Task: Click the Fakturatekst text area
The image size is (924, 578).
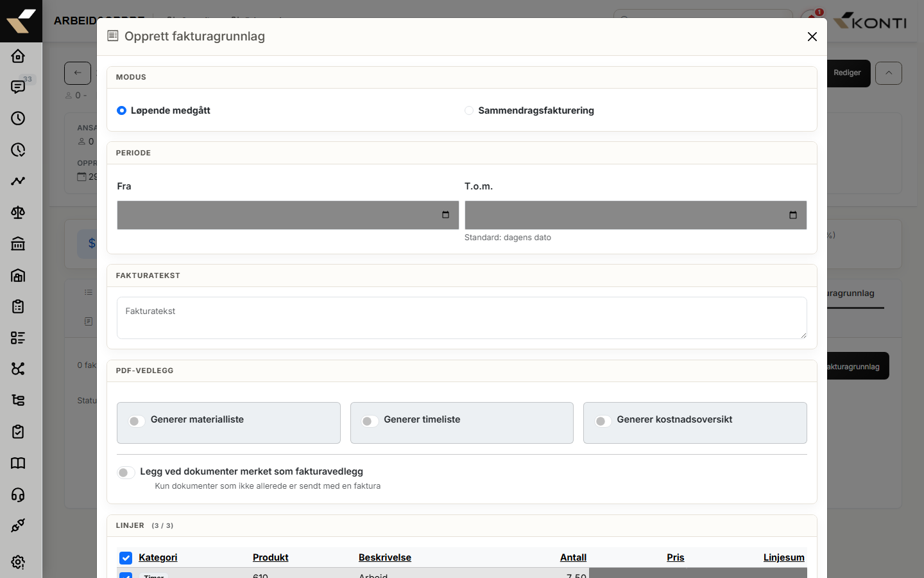Action: pos(462,318)
